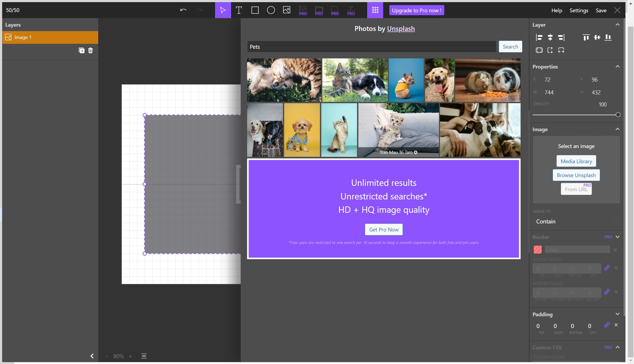Screen dimensions: 634x364
Task: Select the Text tool
Action: click(x=239, y=10)
